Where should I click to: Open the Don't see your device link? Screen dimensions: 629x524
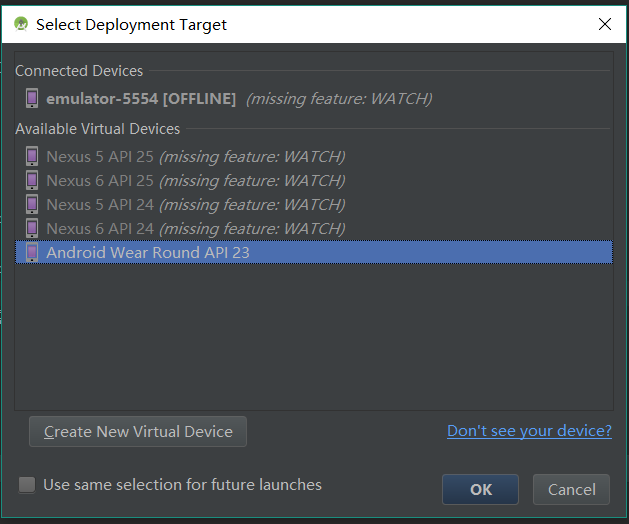pyautogui.click(x=529, y=431)
